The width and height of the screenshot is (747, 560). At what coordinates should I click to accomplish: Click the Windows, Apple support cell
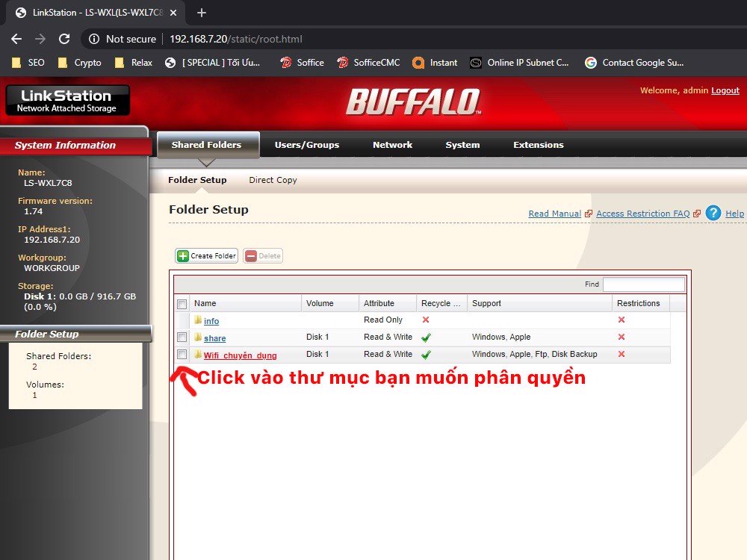point(501,337)
